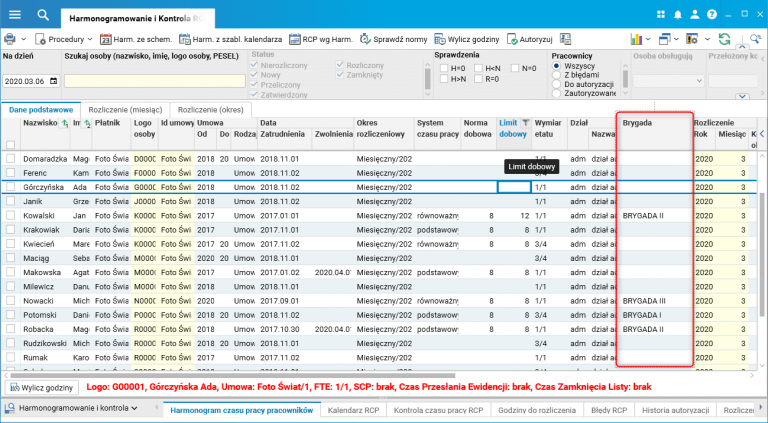768x423 pixels.
Task: Click the search magnifier icon
Action: click(x=43, y=14)
